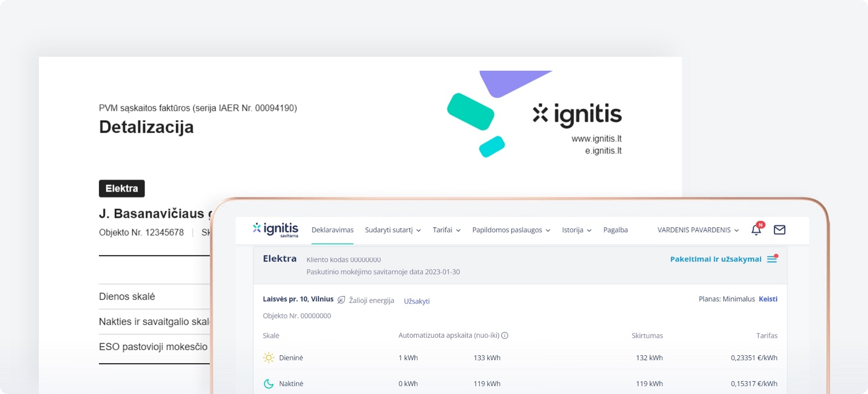Click Objekto Nr. 12345678 on invoice
The height and width of the screenshot is (394, 868).
coord(141,233)
